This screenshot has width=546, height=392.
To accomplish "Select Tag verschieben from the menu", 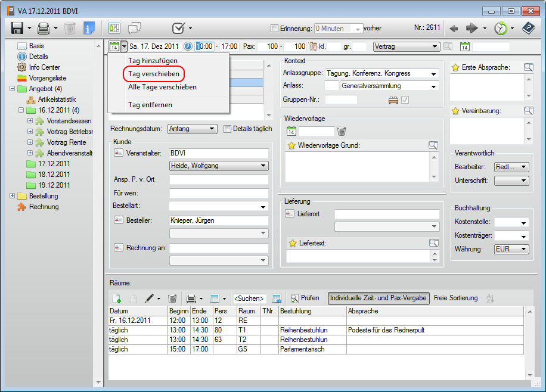I will point(154,74).
